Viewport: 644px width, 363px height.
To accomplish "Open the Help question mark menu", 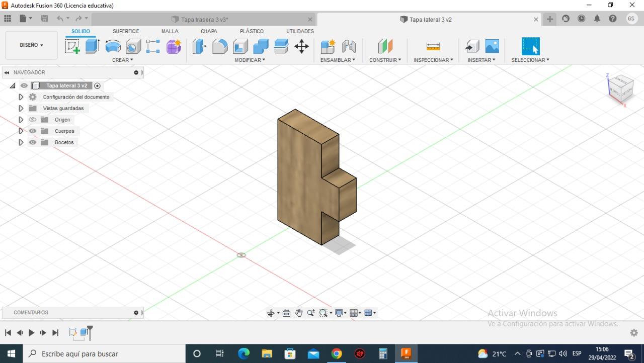I will pos(612,19).
